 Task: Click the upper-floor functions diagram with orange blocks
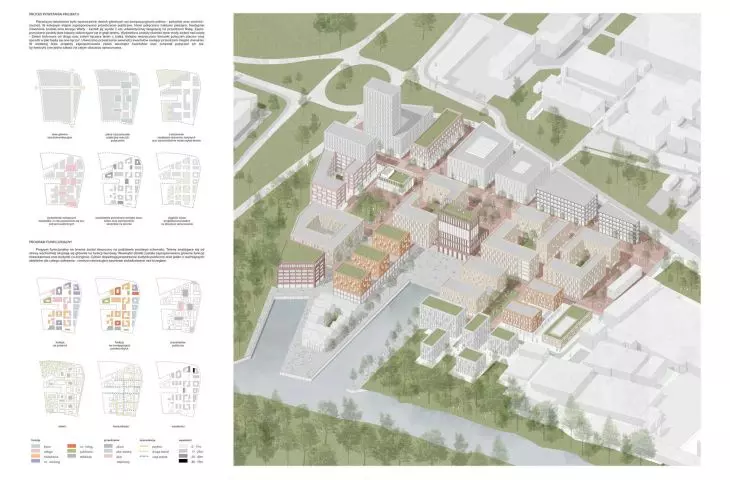tap(118, 306)
